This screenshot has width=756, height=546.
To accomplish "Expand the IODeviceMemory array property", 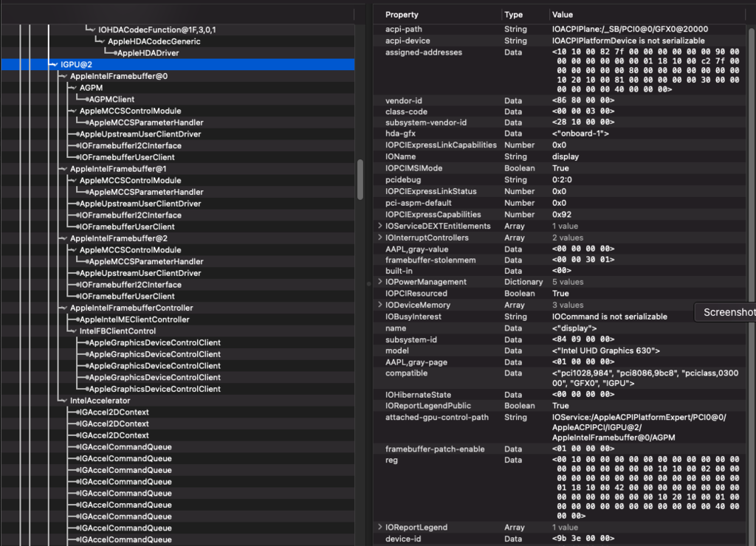I will (380, 305).
